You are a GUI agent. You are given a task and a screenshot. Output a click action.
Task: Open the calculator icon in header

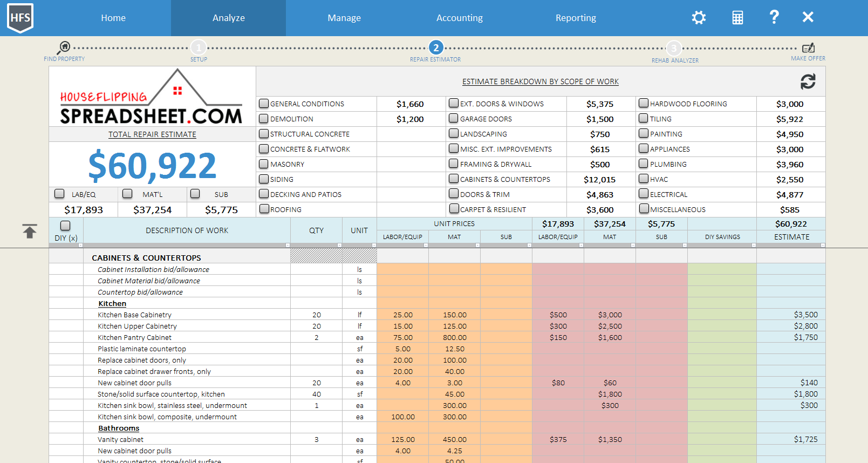(x=737, y=18)
